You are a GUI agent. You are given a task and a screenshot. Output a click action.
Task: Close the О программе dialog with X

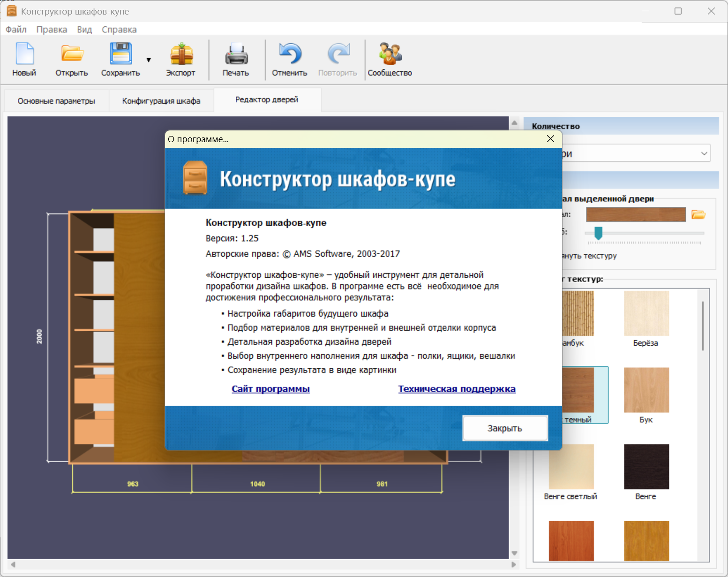[x=550, y=139]
